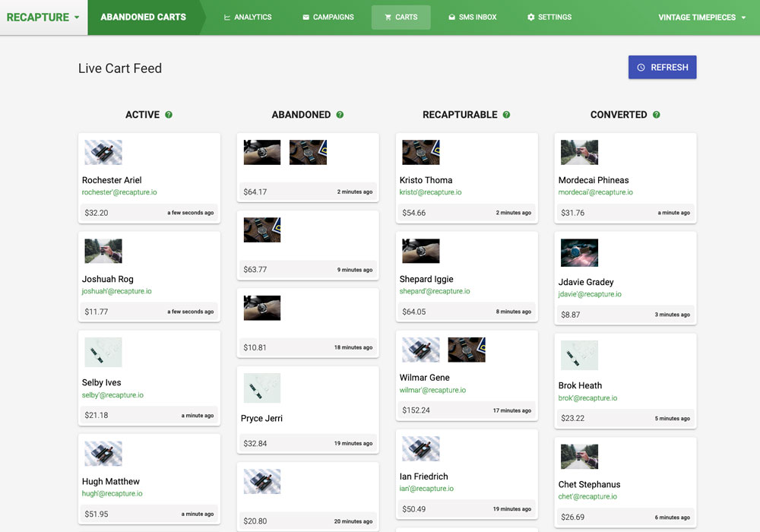
Task: Click ian@recapture.io email link
Action: (x=426, y=489)
